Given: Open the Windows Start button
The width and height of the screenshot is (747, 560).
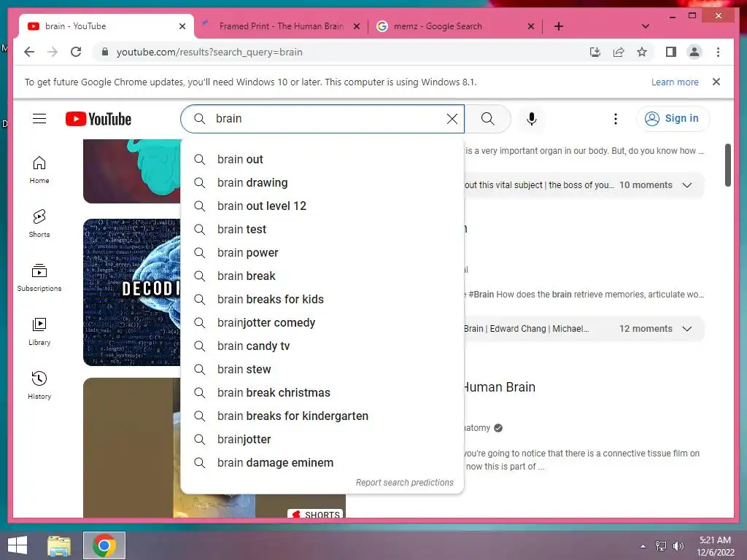Looking at the screenshot, I should [x=18, y=545].
